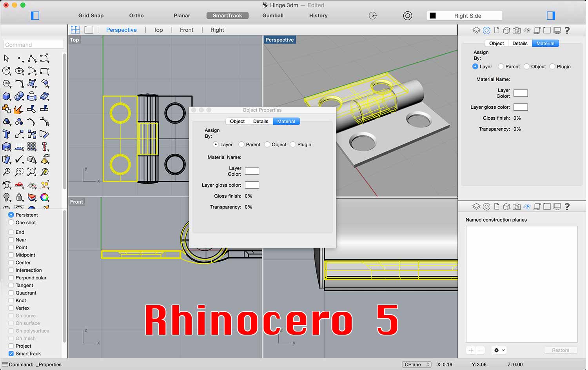Click into the Command input field
The height and width of the screenshot is (370, 588).
tap(34, 45)
